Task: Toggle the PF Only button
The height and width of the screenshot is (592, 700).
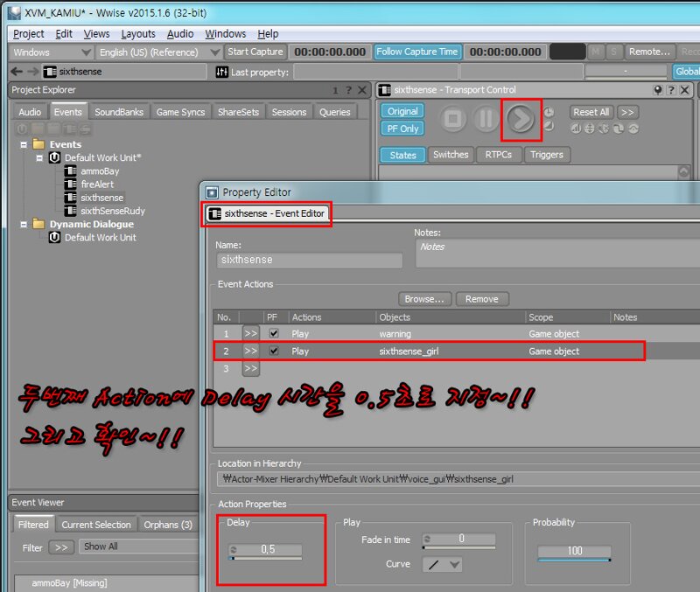Action: click(402, 129)
